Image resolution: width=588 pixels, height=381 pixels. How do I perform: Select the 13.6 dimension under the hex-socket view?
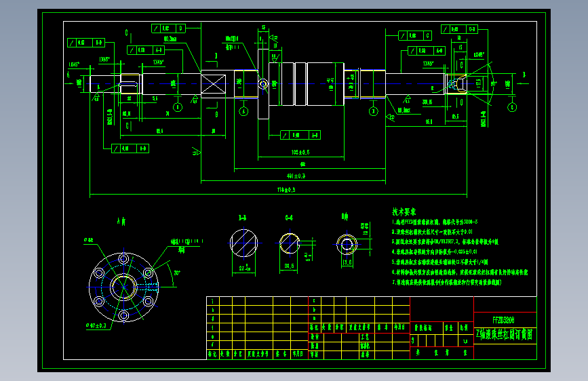click(347, 262)
